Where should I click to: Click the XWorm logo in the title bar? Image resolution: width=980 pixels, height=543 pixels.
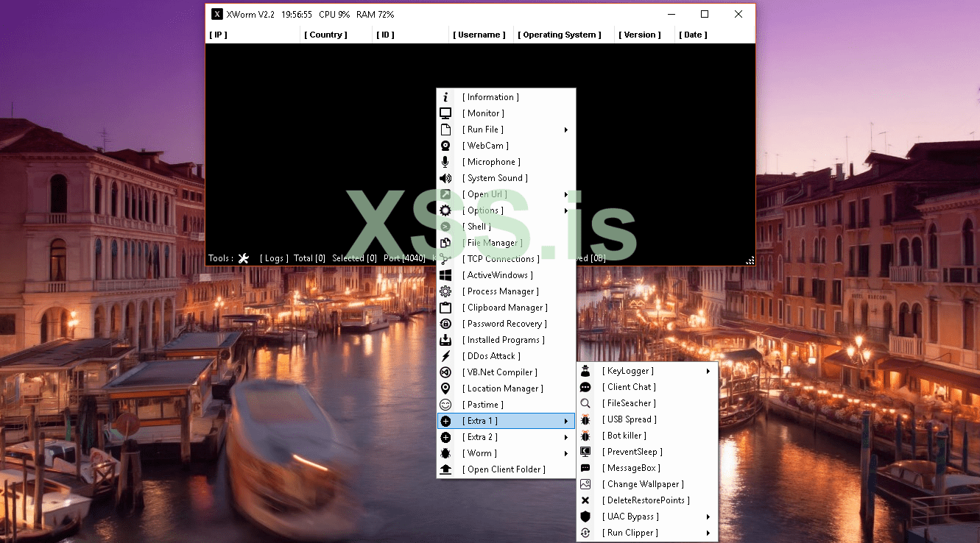point(217,14)
